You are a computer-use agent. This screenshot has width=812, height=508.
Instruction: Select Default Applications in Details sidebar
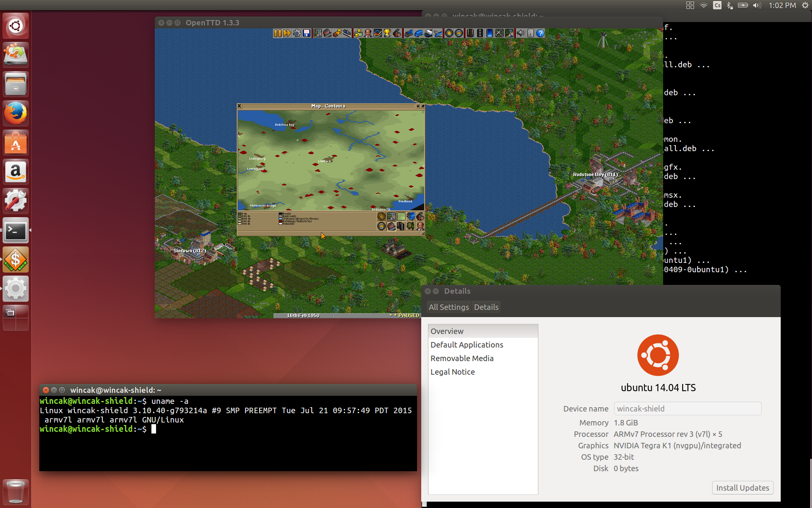(x=466, y=345)
